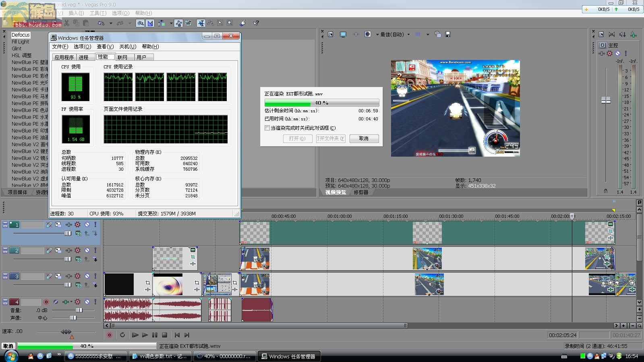
Task: Click the master fader in mixer
Action: (x=606, y=100)
